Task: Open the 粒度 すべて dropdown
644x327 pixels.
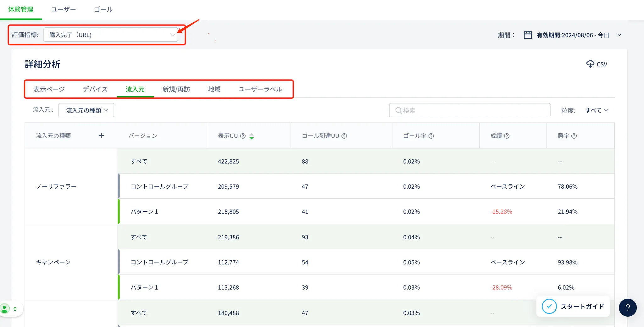Action: [x=597, y=110]
